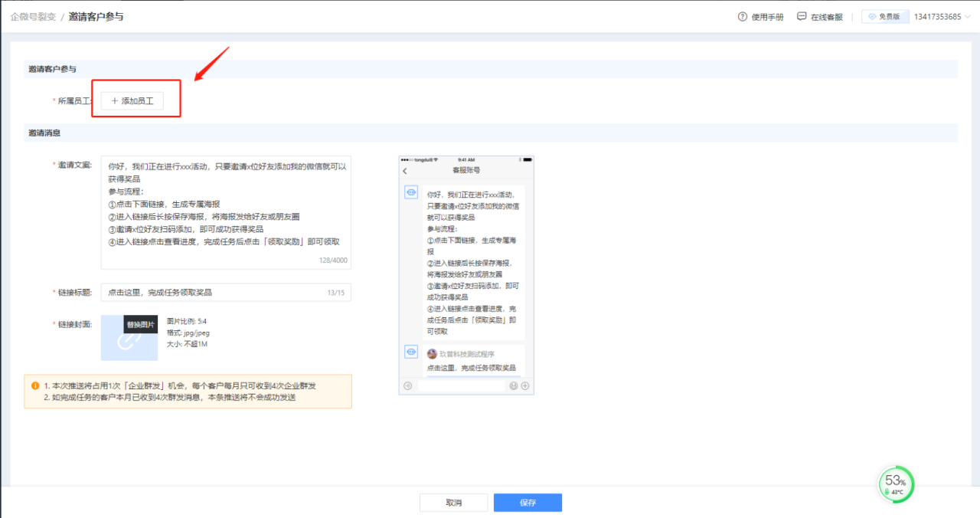Toggle the eye icon beside the mini-program card
This screenshot has height=518, width=980.
(x=412, y=350)
